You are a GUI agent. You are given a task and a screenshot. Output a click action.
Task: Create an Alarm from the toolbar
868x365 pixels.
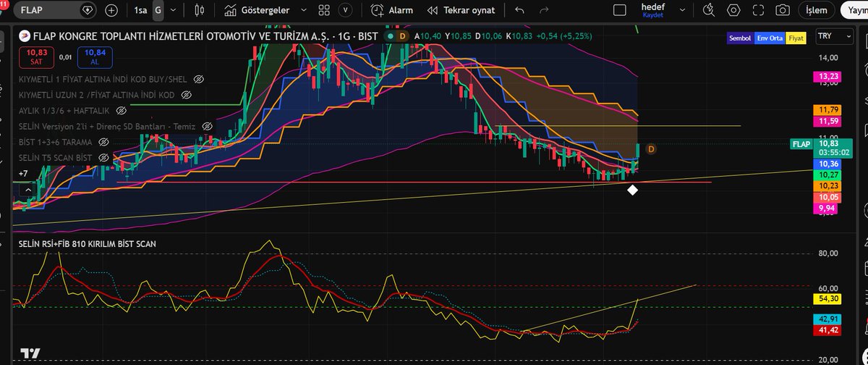(391, 10)
